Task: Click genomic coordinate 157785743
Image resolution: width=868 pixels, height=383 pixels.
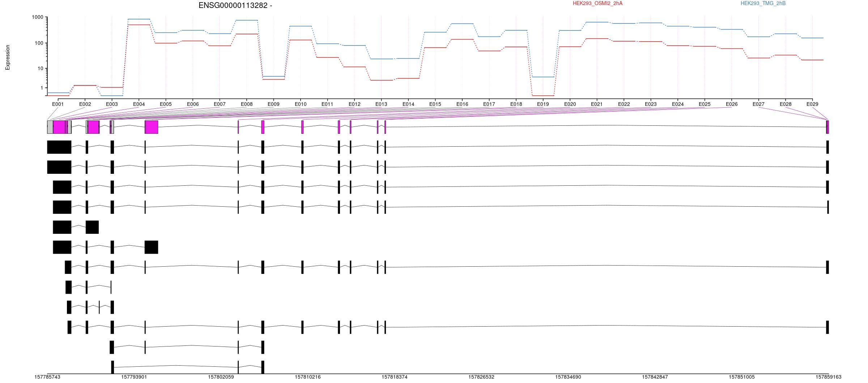Action: click(47, 377)
